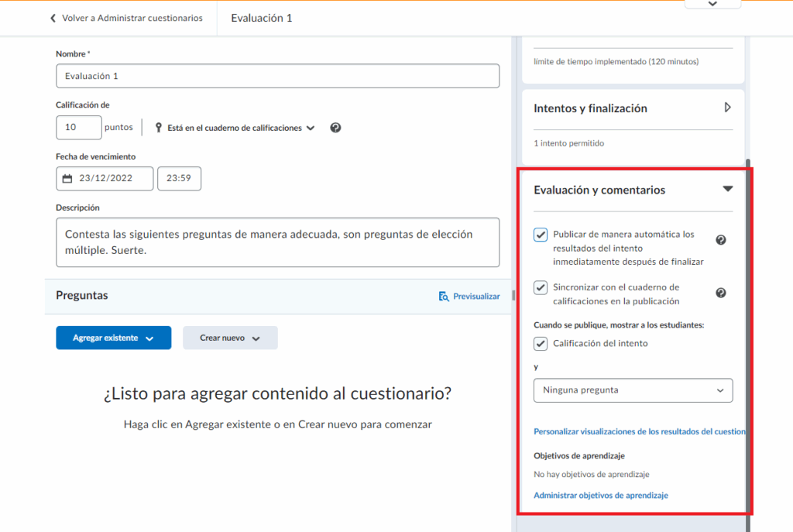Open the Crear nuevo menu
This screenshot has width=793, height=532.
[230, 338]
